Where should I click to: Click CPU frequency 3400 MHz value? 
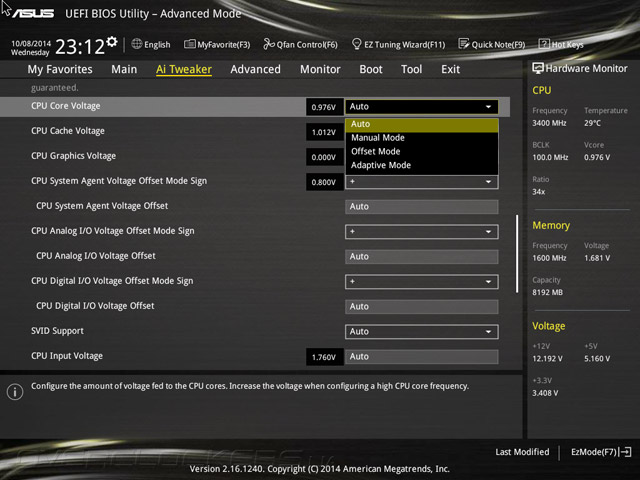point(549,123)
